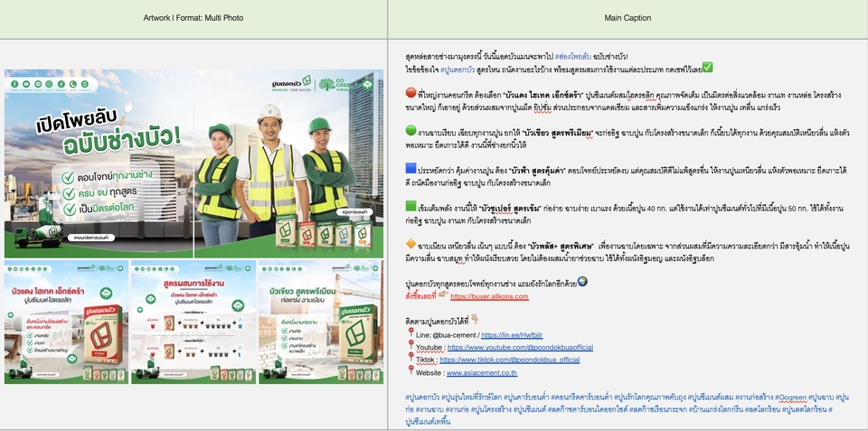Click the check mark beside เป็นมิตรต่อโลก
The image size is (868, 431).
pos(70,210)
